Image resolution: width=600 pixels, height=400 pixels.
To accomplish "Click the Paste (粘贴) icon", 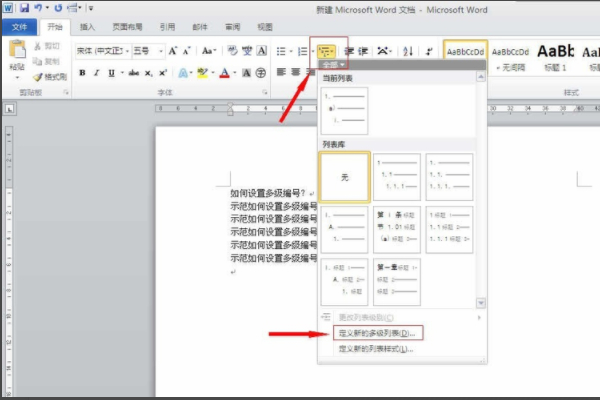I will [17, 57].
